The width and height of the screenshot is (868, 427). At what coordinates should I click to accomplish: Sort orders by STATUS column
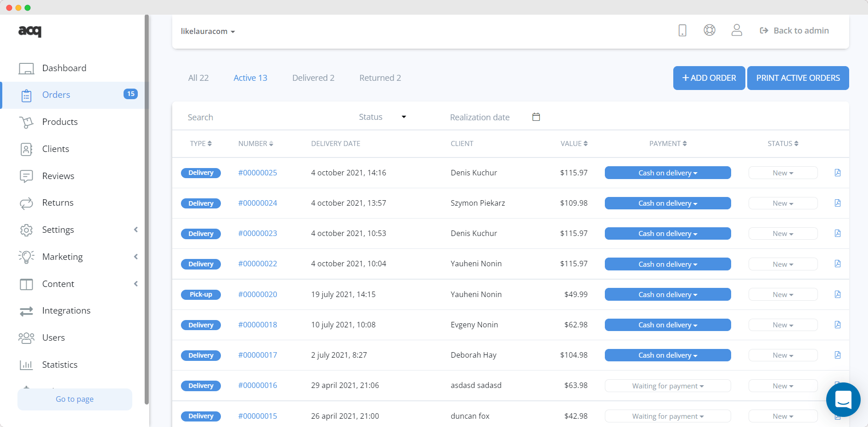click(x=783, y=144)
